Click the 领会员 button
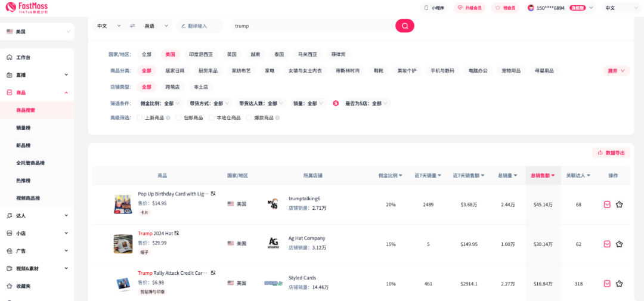Image resolution: width=644 pixels, height=301 pixels. 505,8
